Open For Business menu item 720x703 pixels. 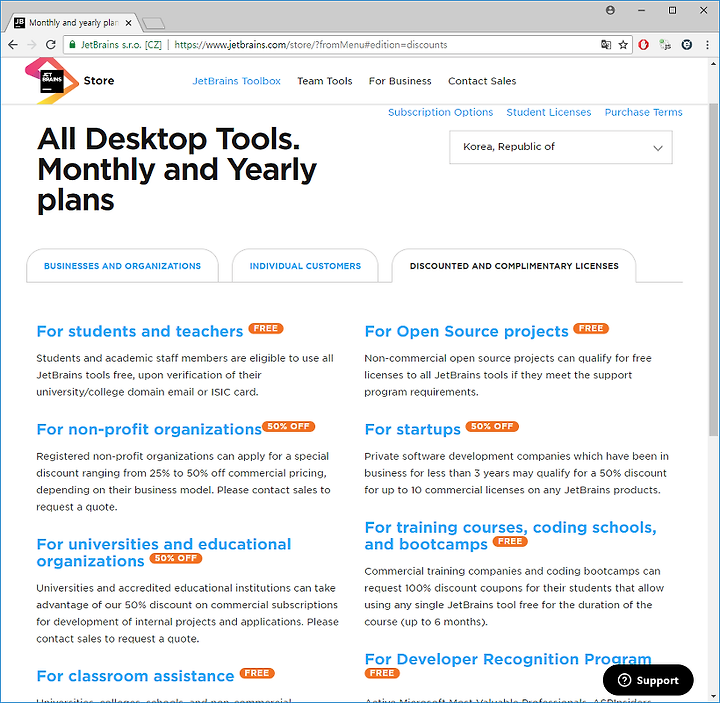(400, 81)
